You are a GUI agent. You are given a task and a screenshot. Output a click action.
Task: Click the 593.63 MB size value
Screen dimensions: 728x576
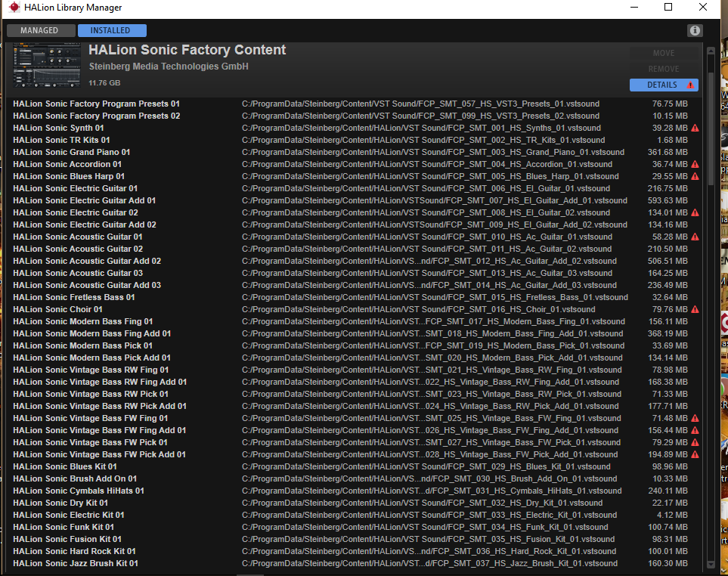coord(668,200)
